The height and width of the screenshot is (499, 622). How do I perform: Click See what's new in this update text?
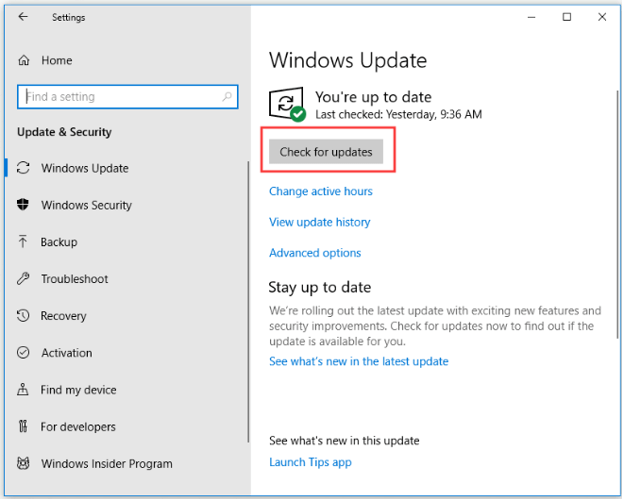click(344, 441)
